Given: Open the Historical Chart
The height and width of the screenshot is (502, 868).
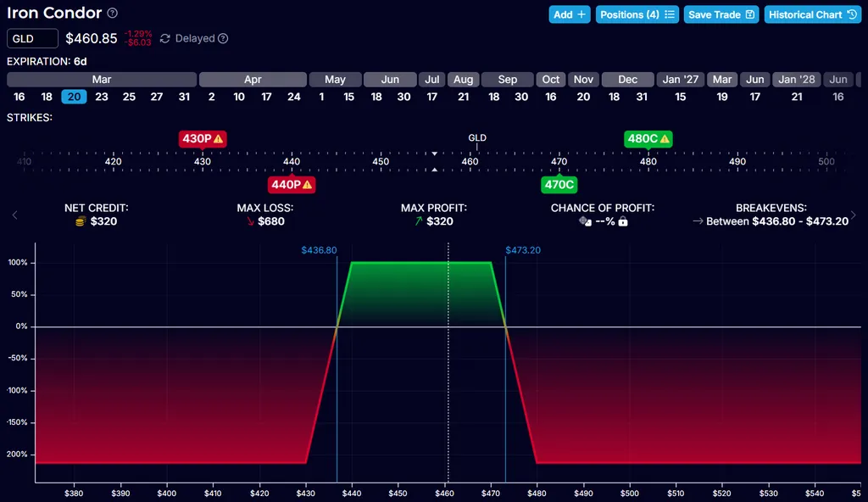Looking at the screenshot, I should [x=811, y=14].
